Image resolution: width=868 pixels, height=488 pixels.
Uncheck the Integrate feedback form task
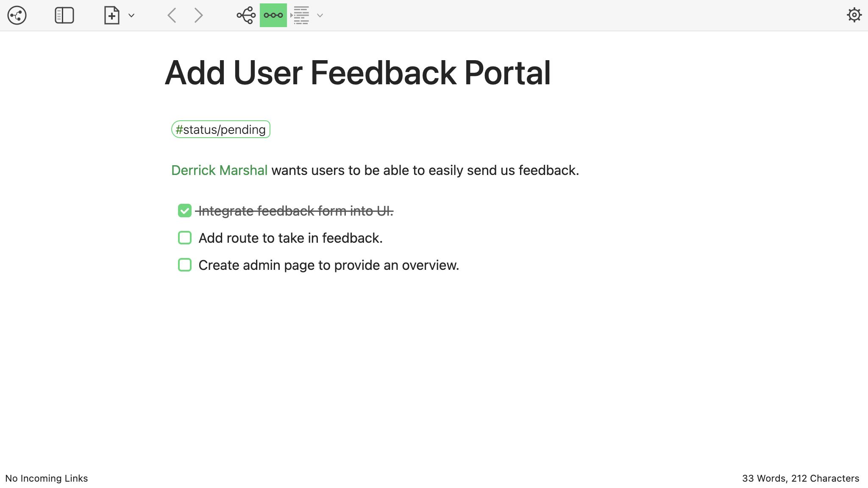pos(185,211)
